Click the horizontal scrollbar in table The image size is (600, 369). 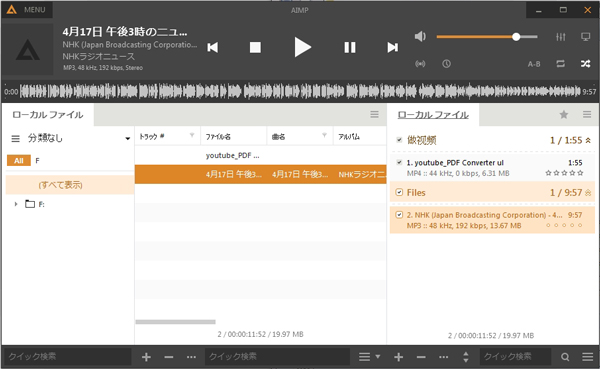pyautogui.click(x=175, y=322)
